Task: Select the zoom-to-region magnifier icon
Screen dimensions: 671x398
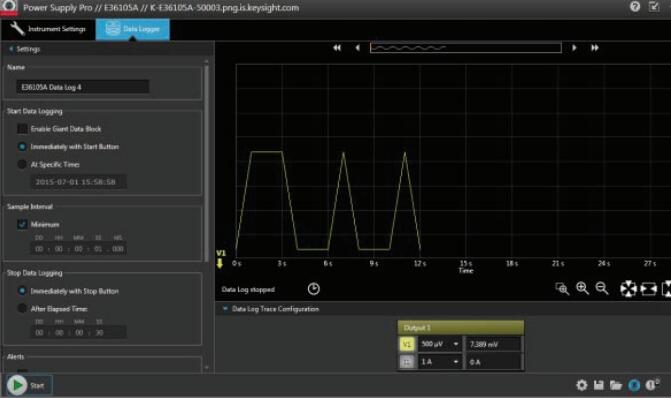Action: (x=562, y=289)
